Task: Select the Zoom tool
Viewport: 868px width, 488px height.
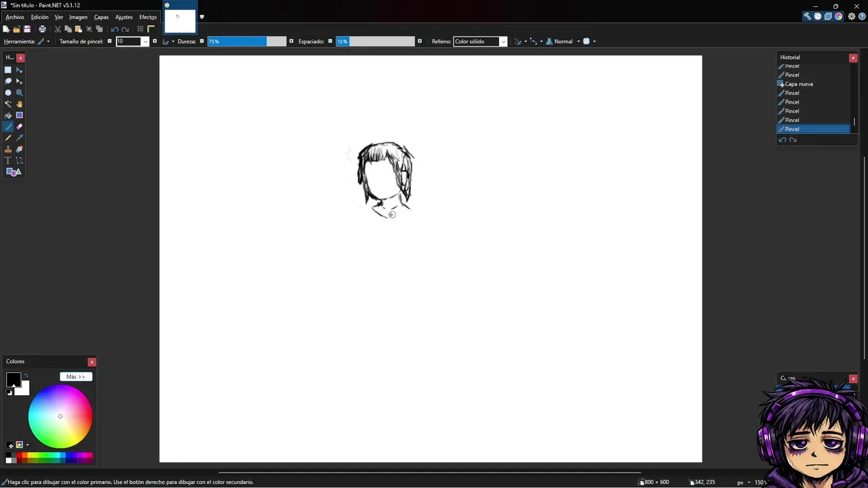Action: (x=19, y=93)
